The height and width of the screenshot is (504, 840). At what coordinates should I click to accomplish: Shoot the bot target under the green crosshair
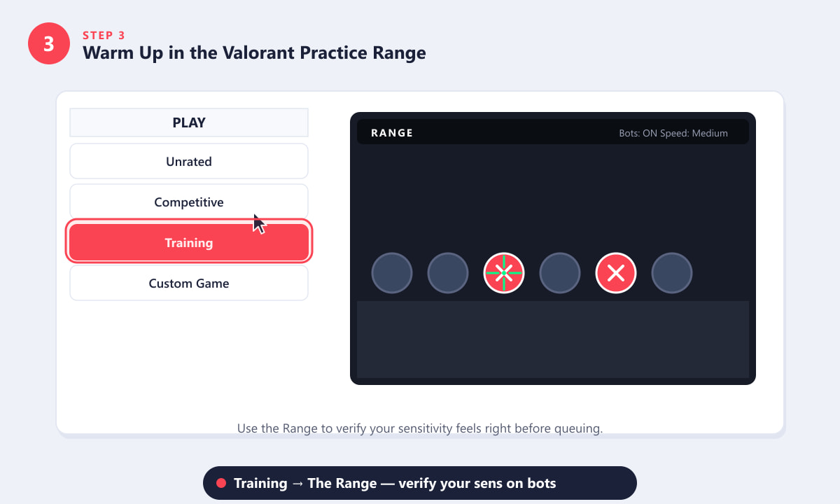[x=504, y=273]
